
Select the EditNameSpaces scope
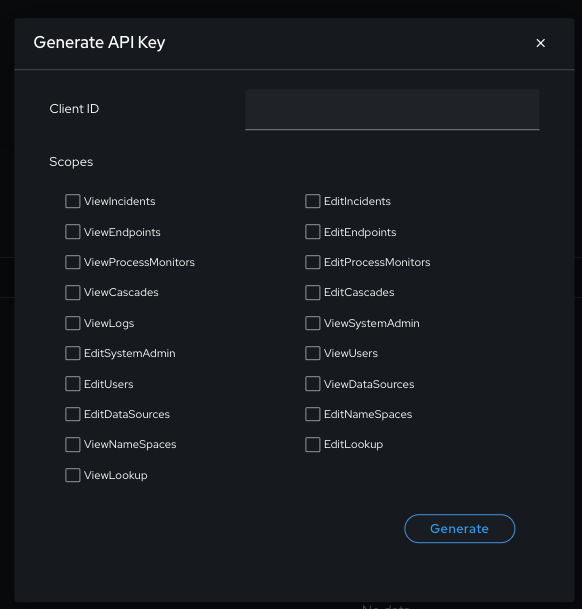click(x=313, y=414)
